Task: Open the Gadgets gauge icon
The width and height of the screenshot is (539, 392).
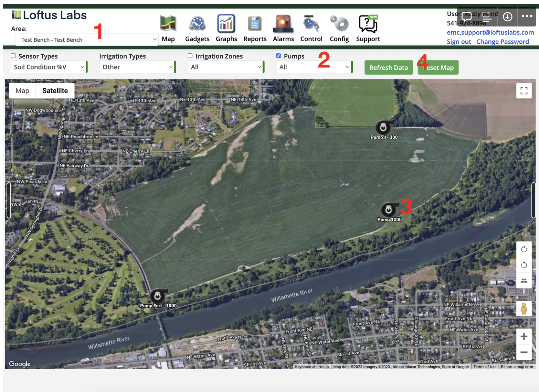Action: 197,24
